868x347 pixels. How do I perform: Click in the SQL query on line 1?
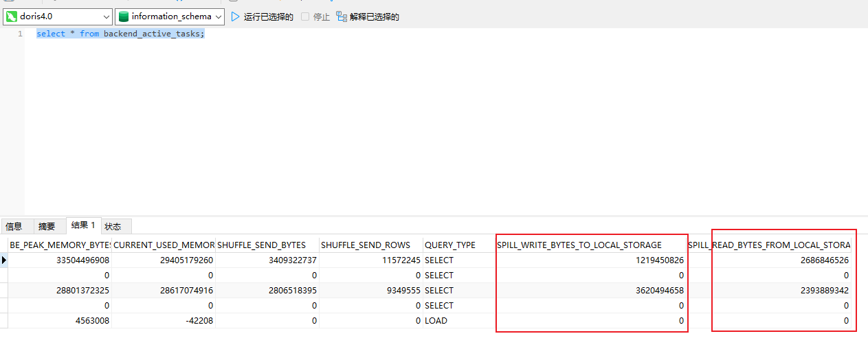pos(120,34)
